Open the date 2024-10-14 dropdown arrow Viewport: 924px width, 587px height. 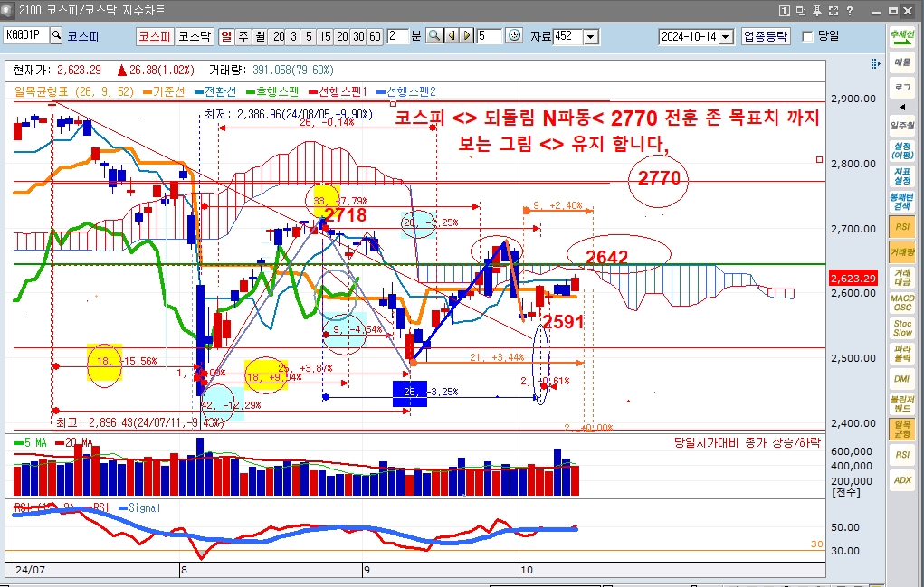726,36
